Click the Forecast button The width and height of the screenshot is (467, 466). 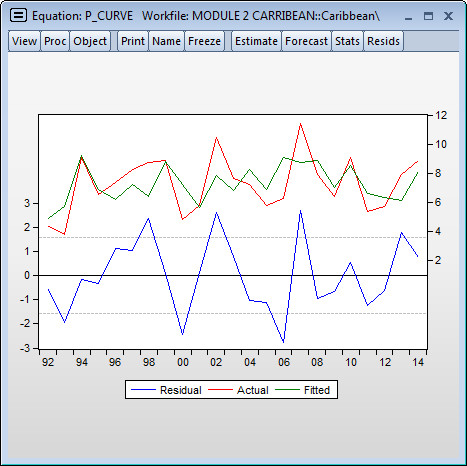(x=306, y=41)
